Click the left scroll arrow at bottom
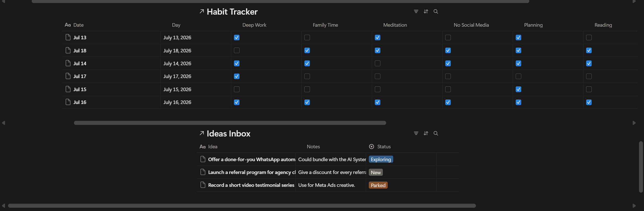 (4, 206)
